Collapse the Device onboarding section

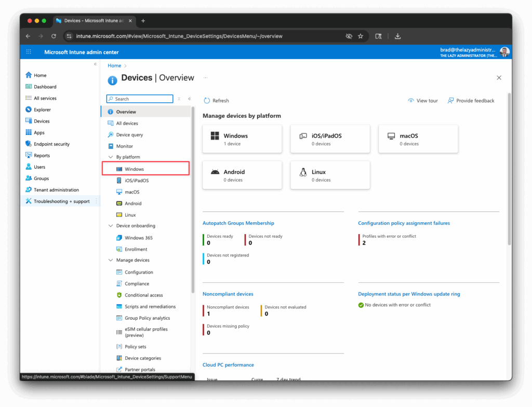coord(111,226)
